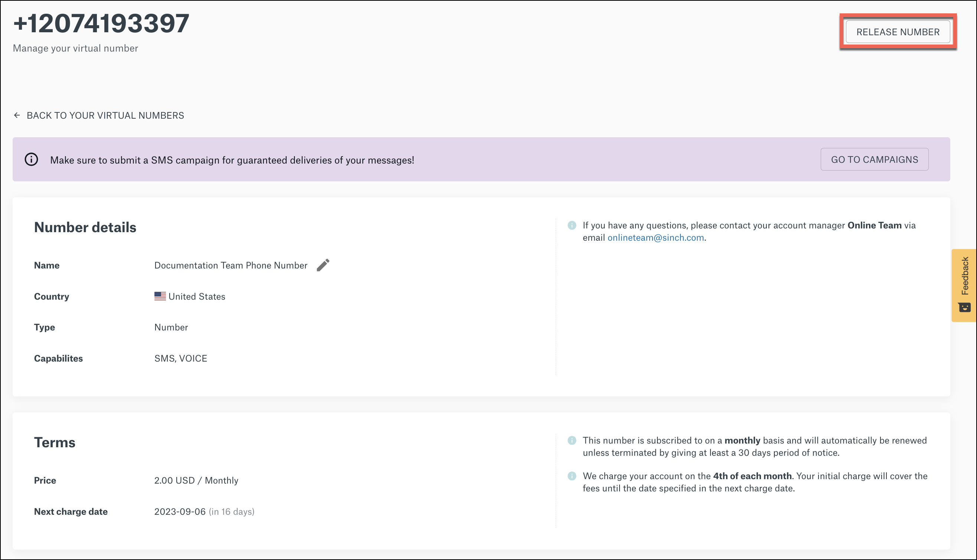The image size is (977, 560).
Task: Click the Feedback smiley face icon
Action: pyautogui.click(x=964, y=307)
